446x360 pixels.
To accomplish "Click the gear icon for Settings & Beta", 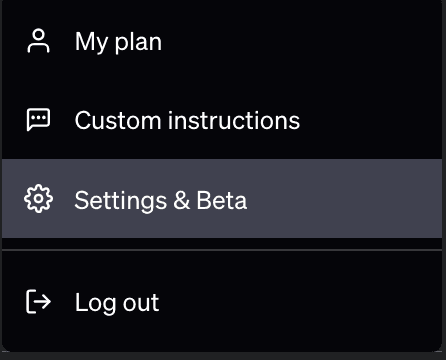I will click(x=38, y=199).
